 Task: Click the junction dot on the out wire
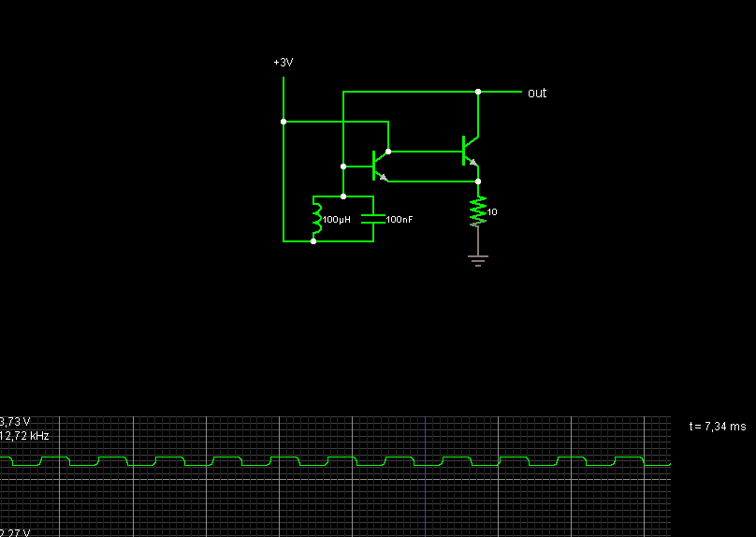tap(478, 92)
